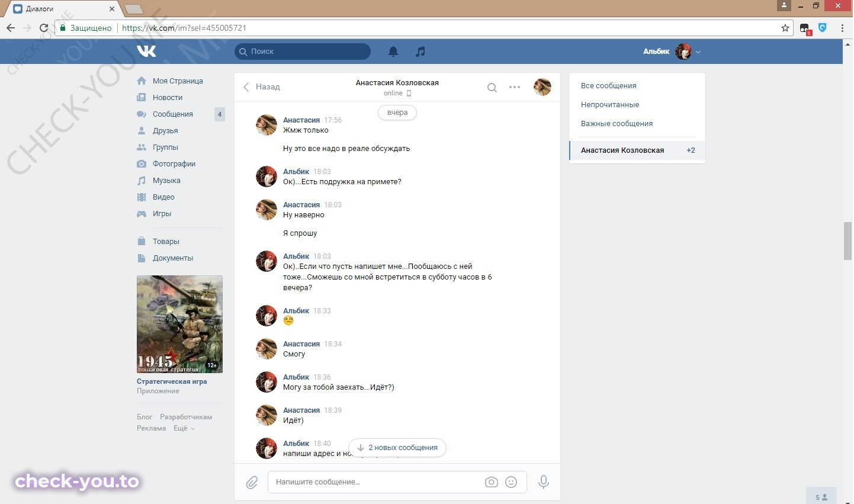This screenshot has width=854, height=504.
Task: Open conversation actions three-dots menu
Action: coord(515,87)
